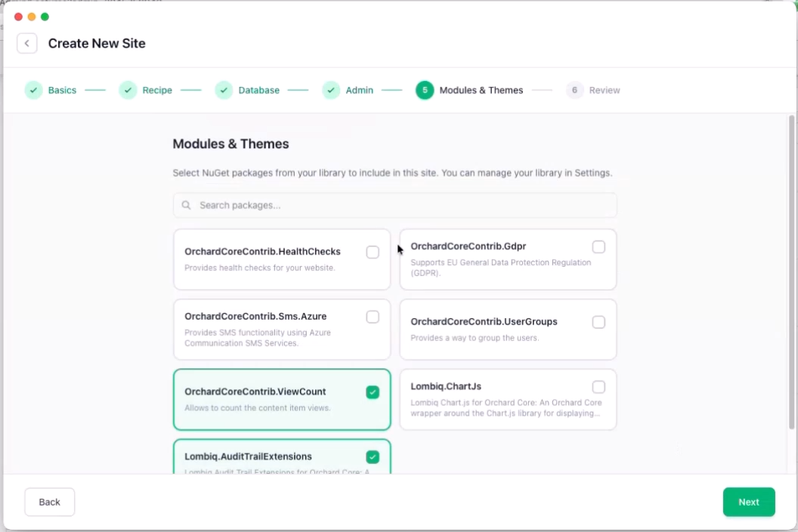
Task: Select the Modules & Themes step label
Action: pyautogui.click(x=481, y=90)
